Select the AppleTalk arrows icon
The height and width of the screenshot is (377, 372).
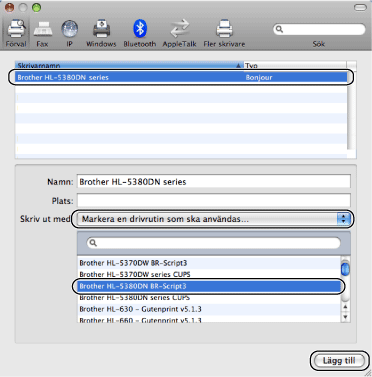(179, 33)
